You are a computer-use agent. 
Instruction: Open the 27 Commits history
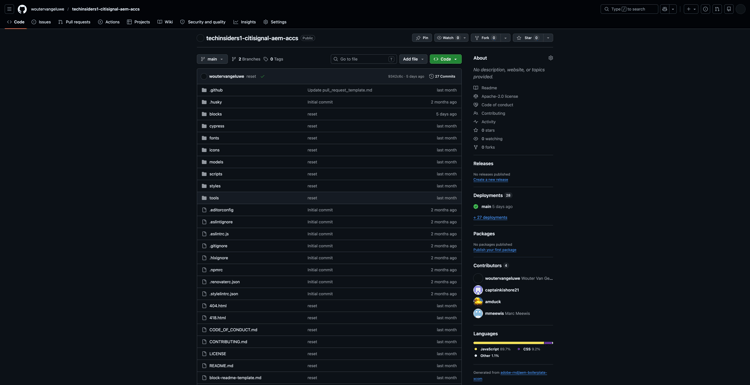pyautogui.click(x=442, y=76)
